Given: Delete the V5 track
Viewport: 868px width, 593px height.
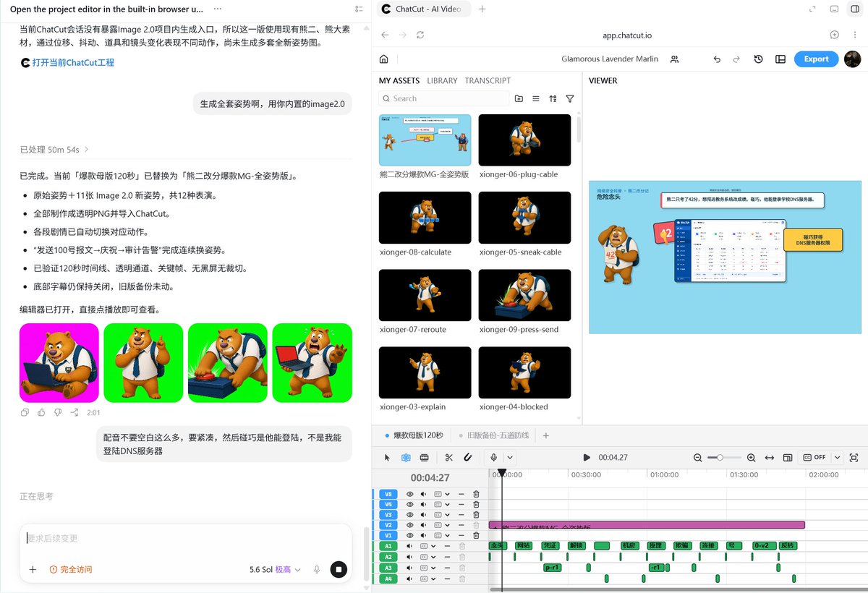Looking at the screenshot, I should point(476,494).
